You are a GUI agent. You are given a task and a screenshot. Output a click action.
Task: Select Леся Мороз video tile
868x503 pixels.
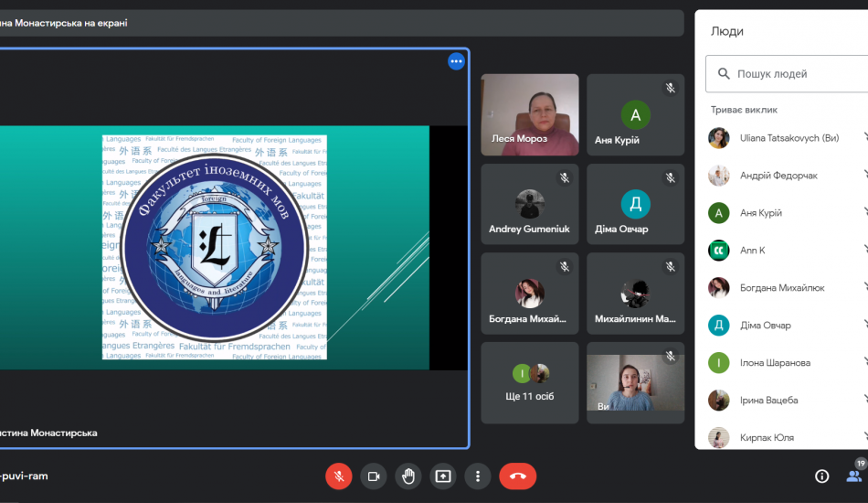(x=530, y=114)
